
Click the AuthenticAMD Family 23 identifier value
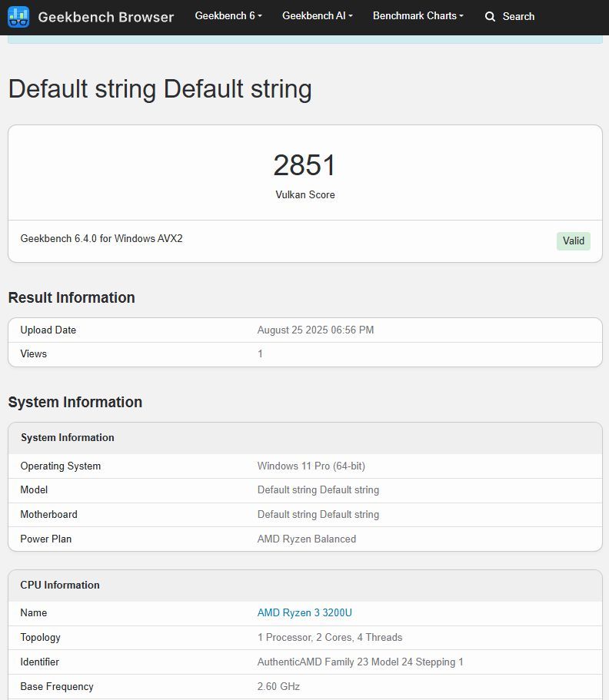click(x=360, y=662)
